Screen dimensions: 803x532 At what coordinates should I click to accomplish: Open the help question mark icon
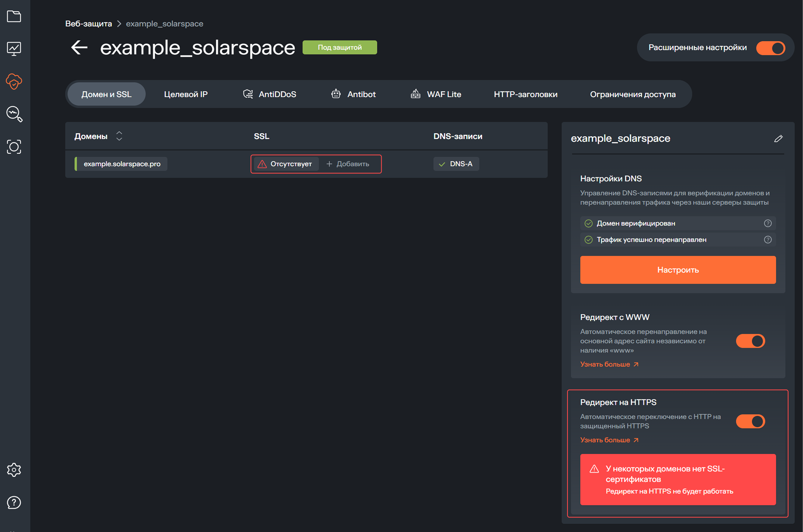point(14,502)
